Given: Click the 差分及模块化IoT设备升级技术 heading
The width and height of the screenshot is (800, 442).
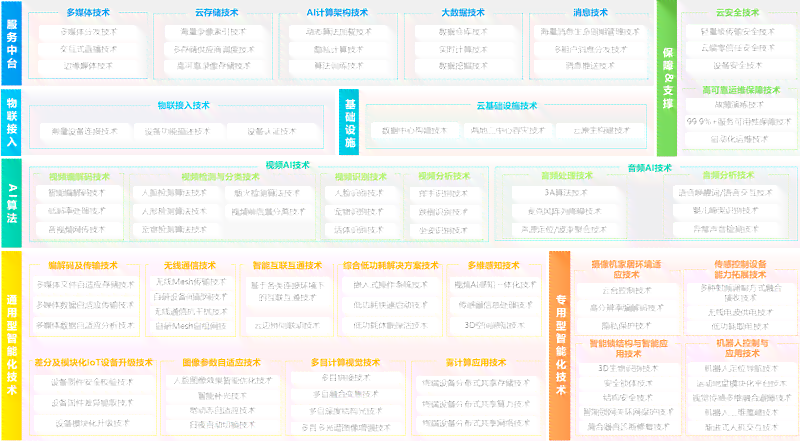Looking at the screenshot, I should (93, 362).
